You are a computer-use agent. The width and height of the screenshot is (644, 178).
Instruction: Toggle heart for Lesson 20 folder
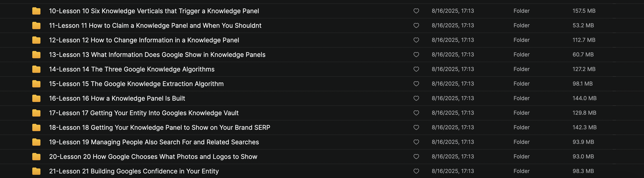(416, 156)
